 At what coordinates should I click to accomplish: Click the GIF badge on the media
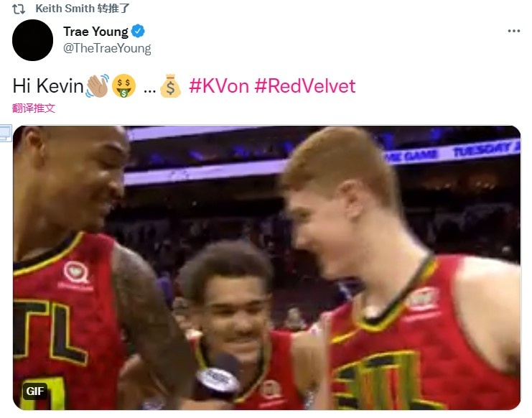[35, 391]
